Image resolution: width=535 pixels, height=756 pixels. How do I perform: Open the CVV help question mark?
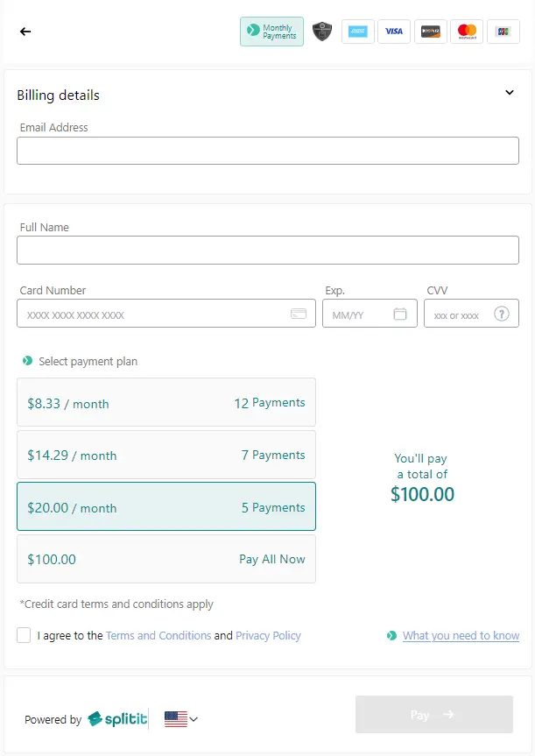pyautogui.click(x=501, y=314)
